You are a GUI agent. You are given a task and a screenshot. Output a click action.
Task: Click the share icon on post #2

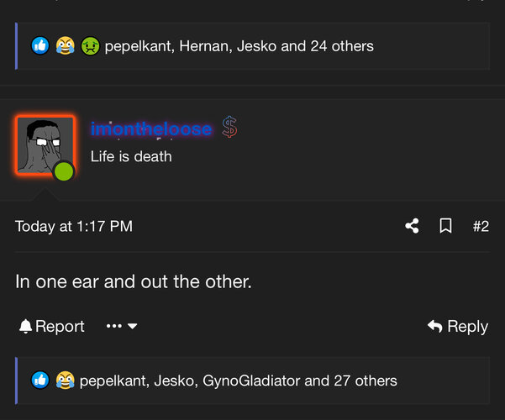(x=412, y=226)
